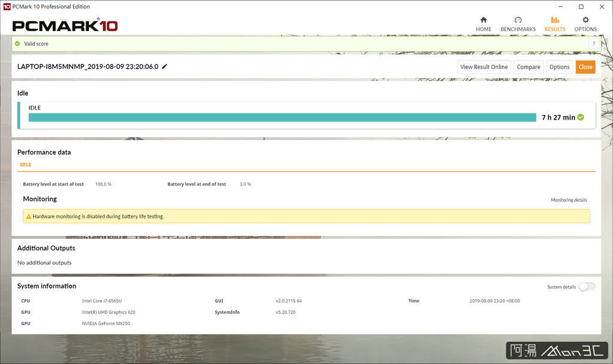Click the Additional Outputs heading
The image size is (613, 364).
pos(46,248)
